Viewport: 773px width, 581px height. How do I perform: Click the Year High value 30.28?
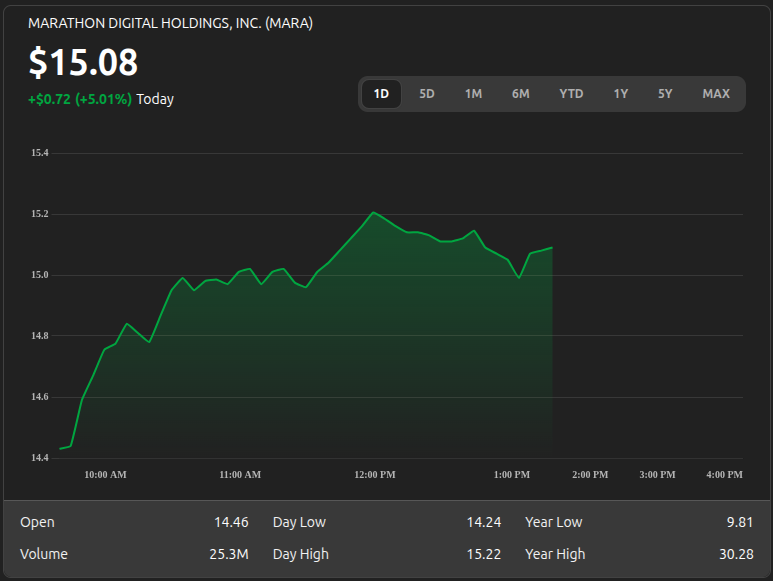point(736,554)
